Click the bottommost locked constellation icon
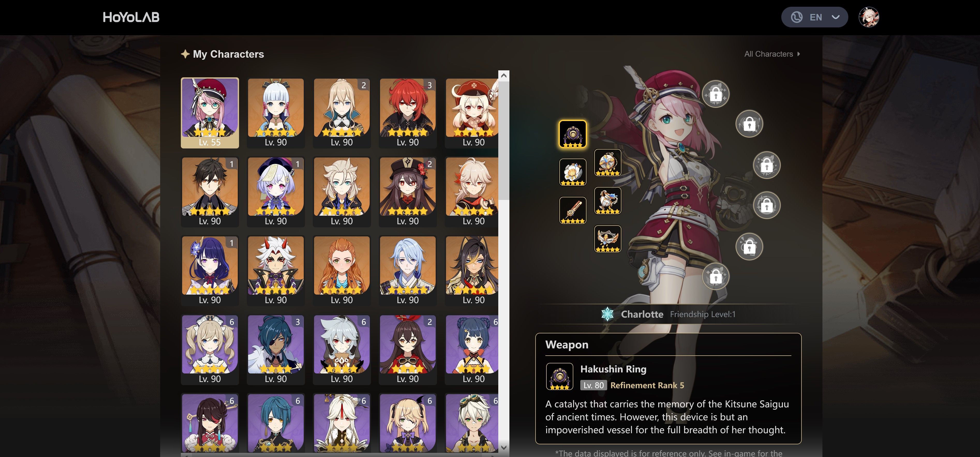This screenshot has width=980, height=457. 716,276
